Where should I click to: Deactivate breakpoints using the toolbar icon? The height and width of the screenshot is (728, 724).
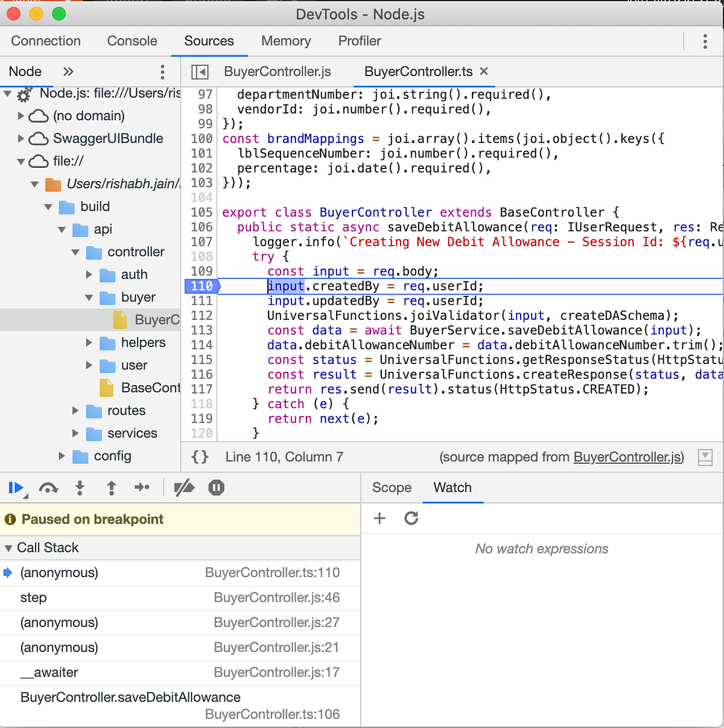pyautogui.click(x=184, y=488)
